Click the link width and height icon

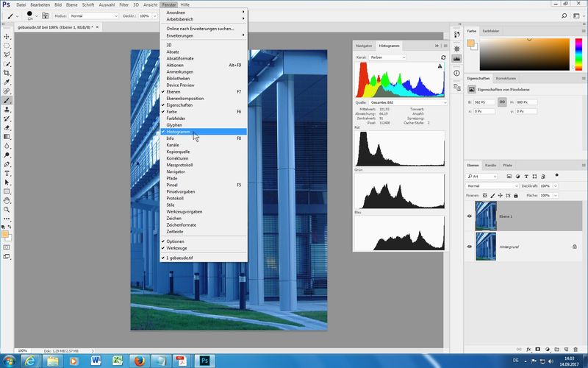tap(502, 103)
